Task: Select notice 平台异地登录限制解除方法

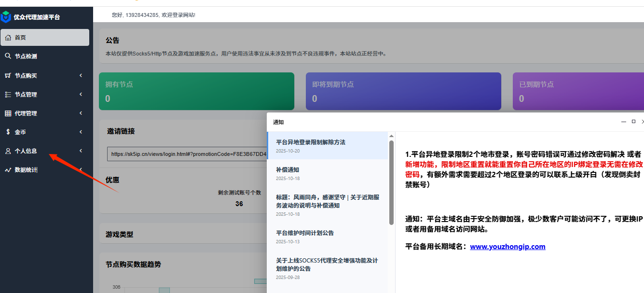Action: tap(328, 146)
